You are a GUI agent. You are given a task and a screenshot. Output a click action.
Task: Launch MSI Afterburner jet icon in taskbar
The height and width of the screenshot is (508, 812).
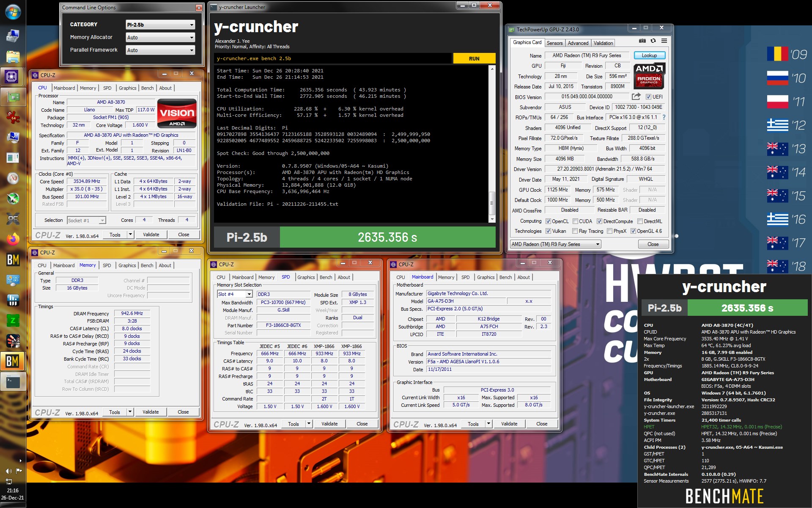[x=13, y=198]
